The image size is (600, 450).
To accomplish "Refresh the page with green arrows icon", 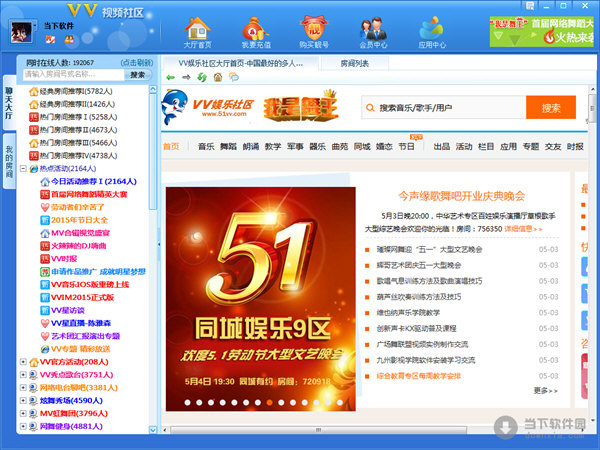I will (202, 77).
